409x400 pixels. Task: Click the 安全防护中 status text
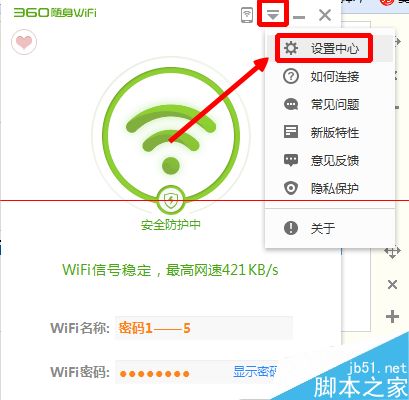point(171,225)
